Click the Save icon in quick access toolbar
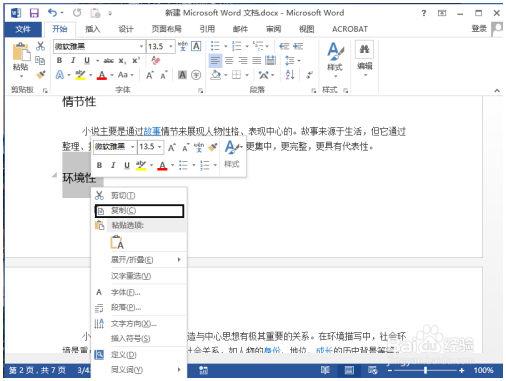The width and height of the screenshot is (506, 381). click(x=34, y=13)
